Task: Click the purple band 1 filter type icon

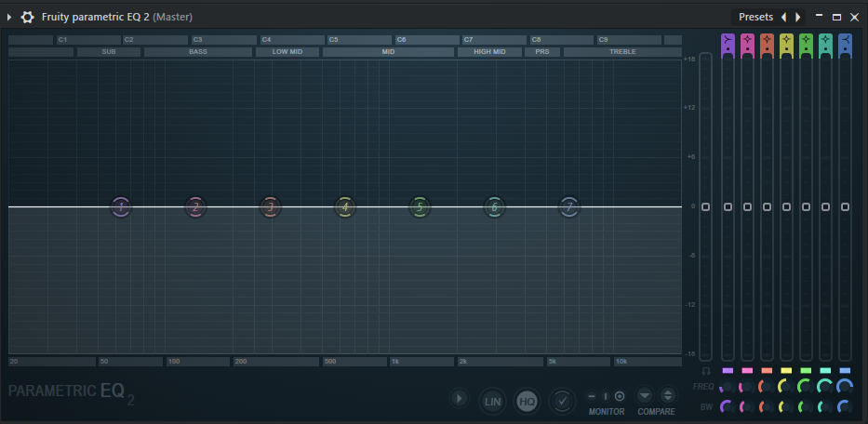Action: pyautogui.click(x=728, y=40)
